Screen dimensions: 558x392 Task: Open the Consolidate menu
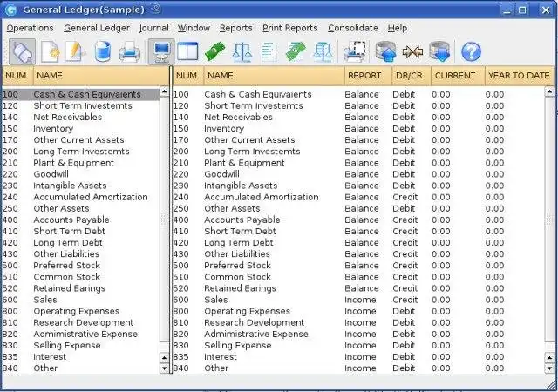tap(353, 28)
